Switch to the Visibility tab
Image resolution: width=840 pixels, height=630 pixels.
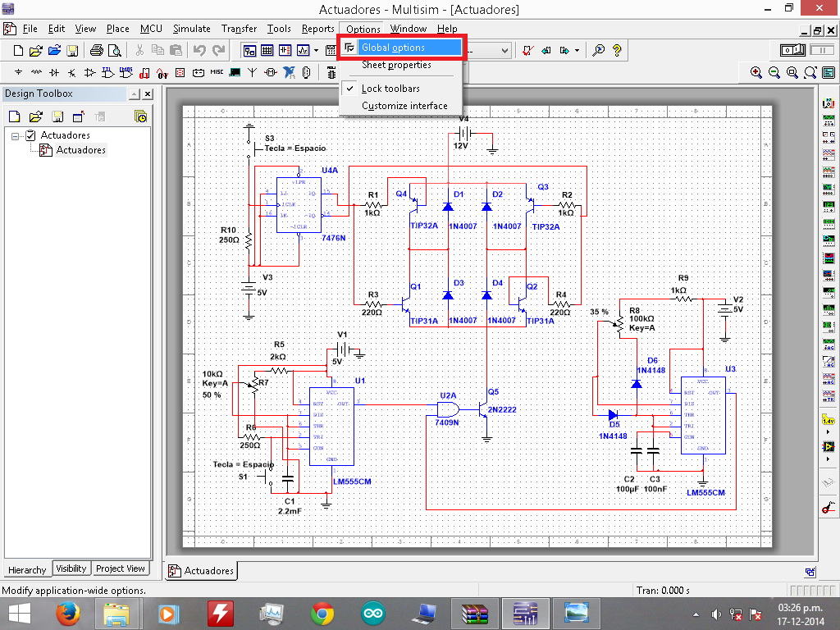tap(71, 568)
